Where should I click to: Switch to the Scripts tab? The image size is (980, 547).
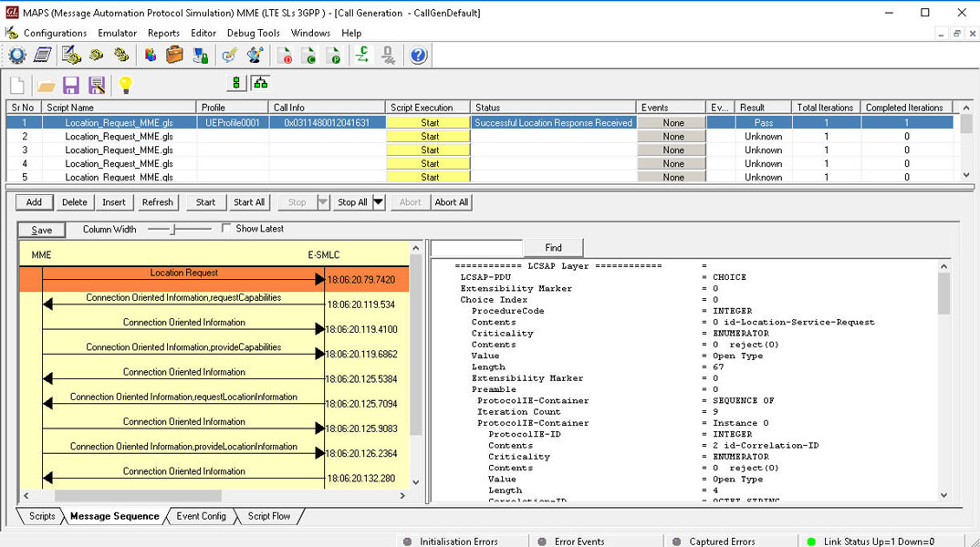(42, 516)
